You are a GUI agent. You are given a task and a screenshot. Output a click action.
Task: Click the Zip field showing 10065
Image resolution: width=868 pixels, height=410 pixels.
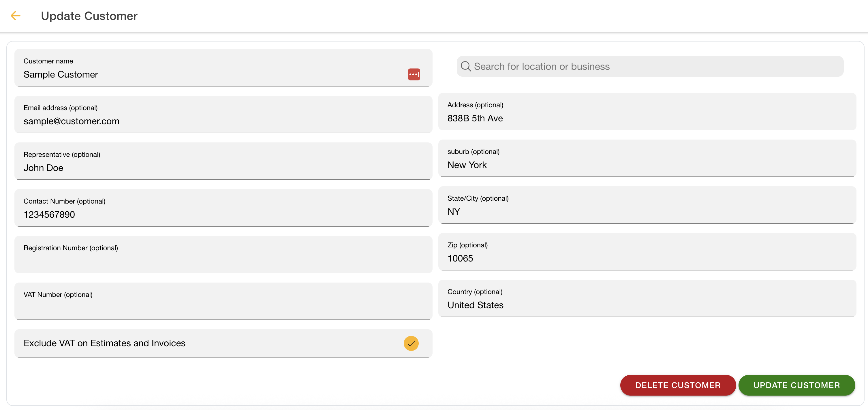coord(646,258)
